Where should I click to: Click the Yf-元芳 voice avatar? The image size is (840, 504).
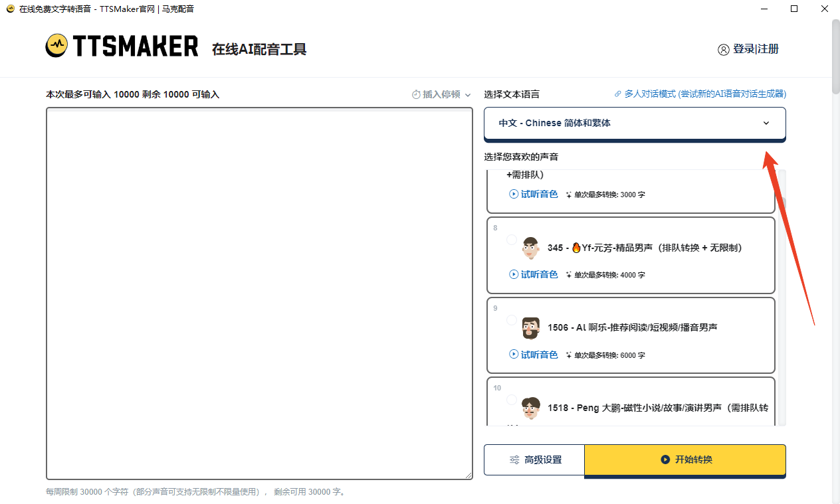530,248
